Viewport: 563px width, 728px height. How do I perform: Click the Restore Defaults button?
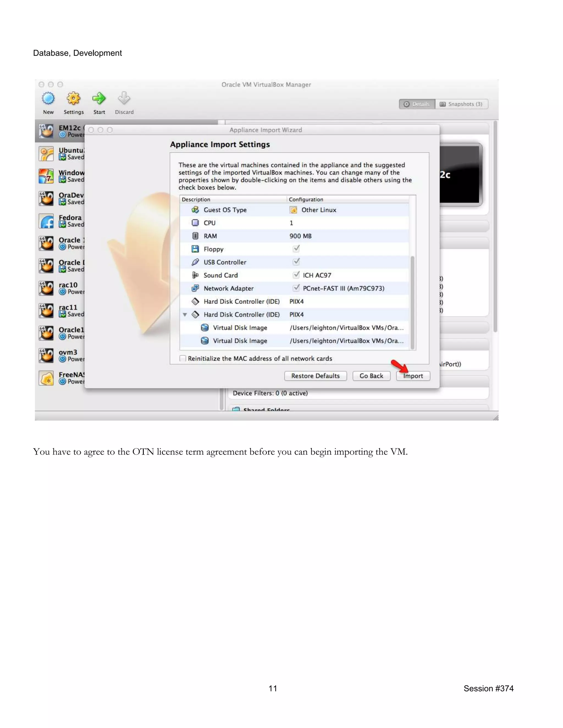tap(316, 376)
